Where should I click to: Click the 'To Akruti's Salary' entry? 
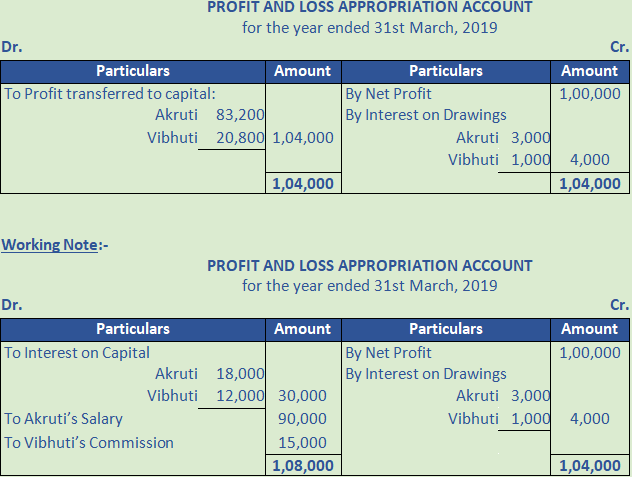(64, 419)
